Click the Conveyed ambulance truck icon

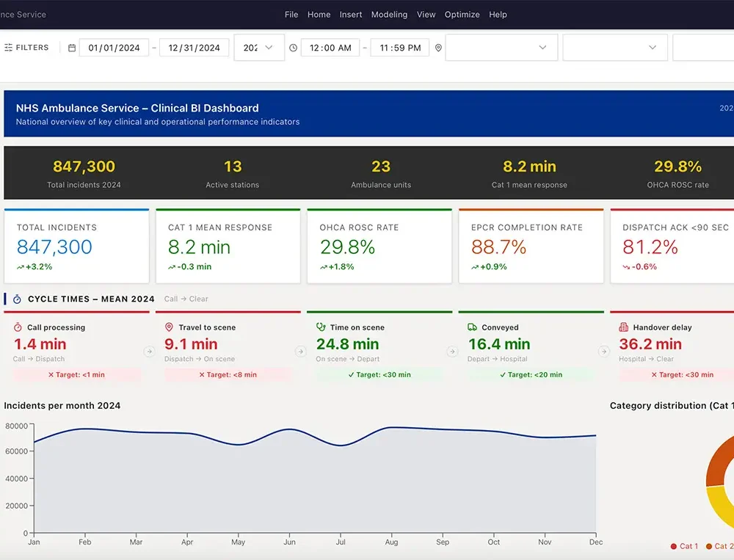tap(472, 327)
